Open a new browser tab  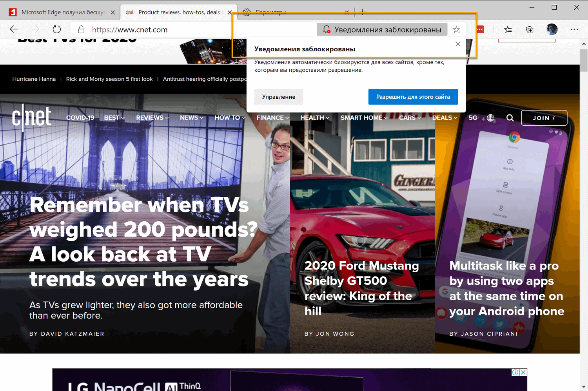tap(363, 12)
